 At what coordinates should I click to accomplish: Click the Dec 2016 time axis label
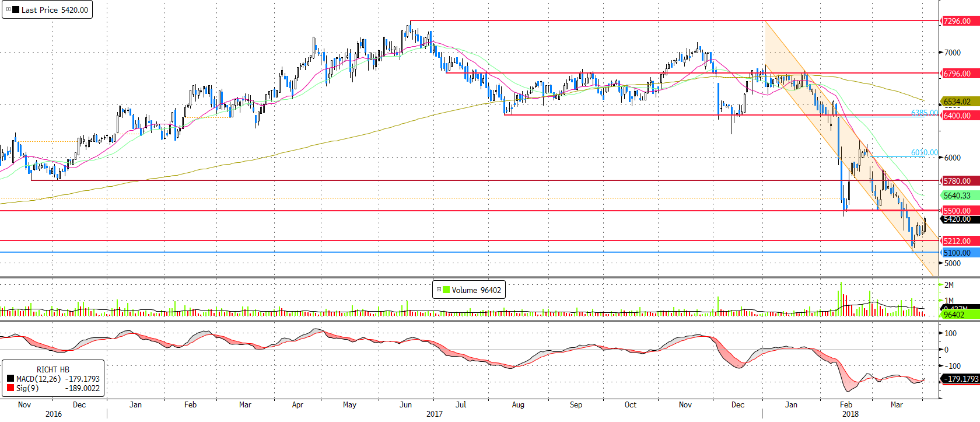click(79, 404)
